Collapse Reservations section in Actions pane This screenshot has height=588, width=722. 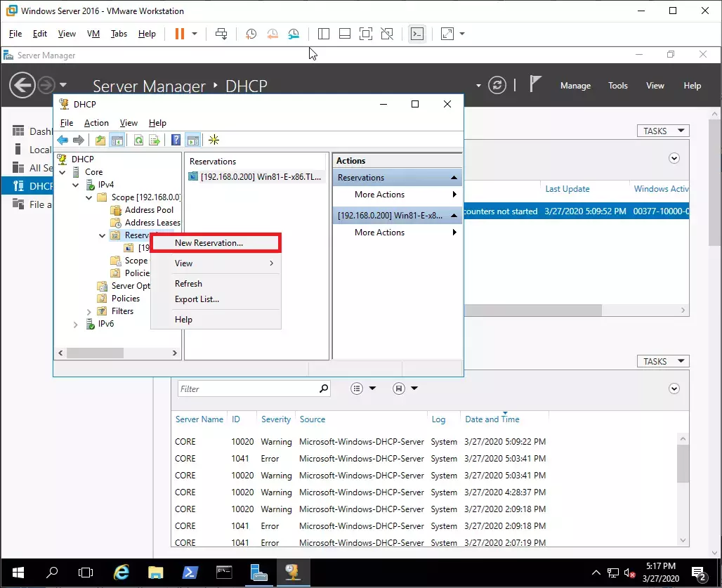[454, 177]
